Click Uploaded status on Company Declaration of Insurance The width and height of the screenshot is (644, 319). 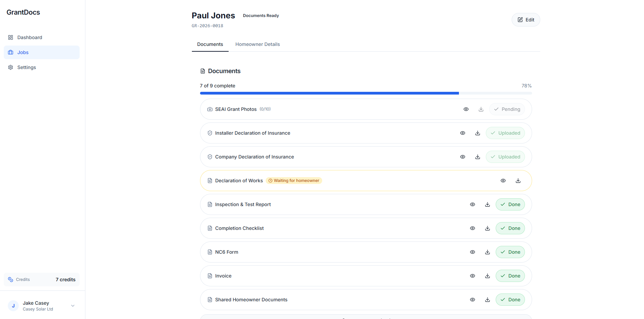click(x=505, y=157)
